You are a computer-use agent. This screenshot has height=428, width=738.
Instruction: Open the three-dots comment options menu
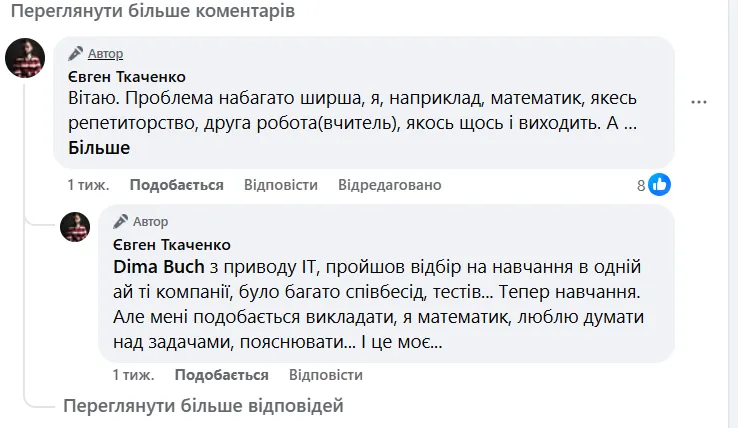pyautogui.click(x=699, y=102)
